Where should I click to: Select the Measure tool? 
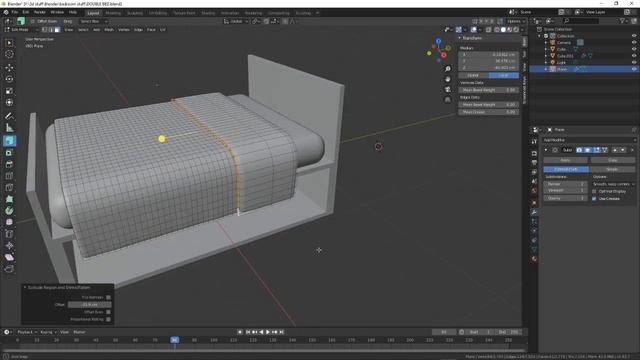click(x=9, y=128)
